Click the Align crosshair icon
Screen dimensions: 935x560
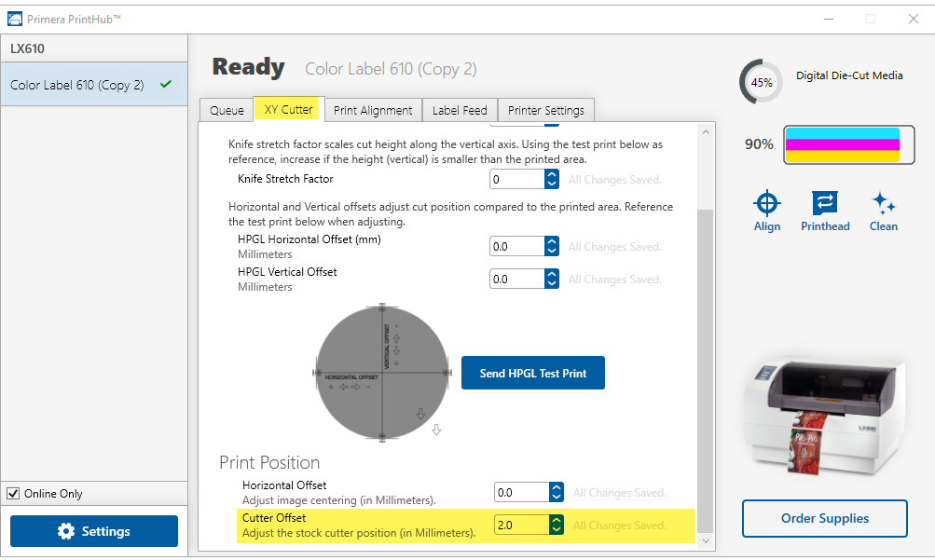coord(767,203)
